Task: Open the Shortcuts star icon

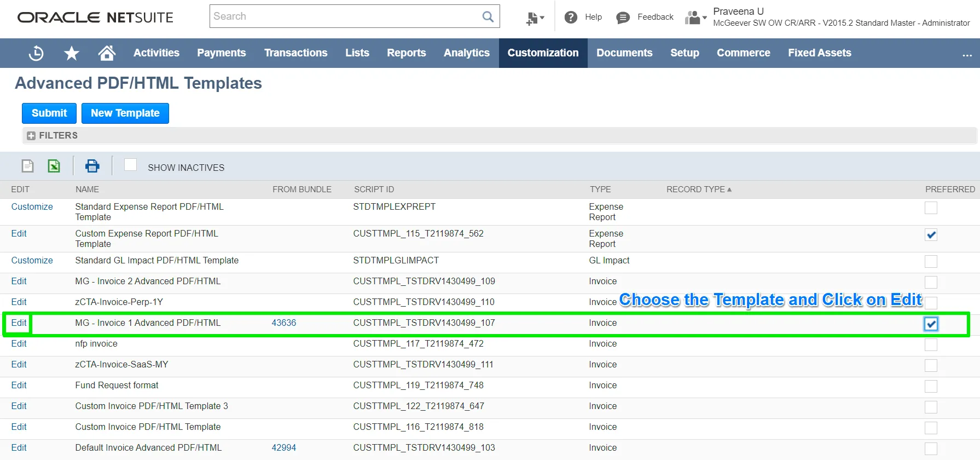Action: coord(72,53)
